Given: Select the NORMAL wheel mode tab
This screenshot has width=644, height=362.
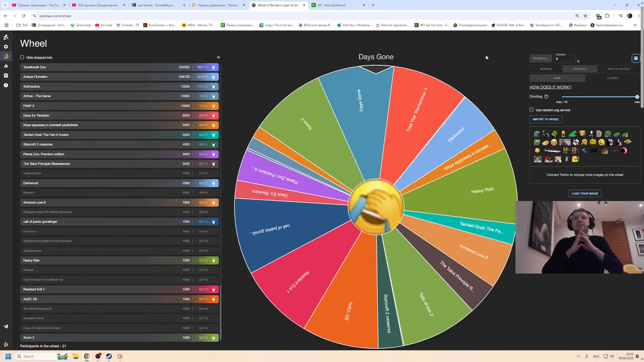Looking at the screenshot, I should tap(546, 69).
